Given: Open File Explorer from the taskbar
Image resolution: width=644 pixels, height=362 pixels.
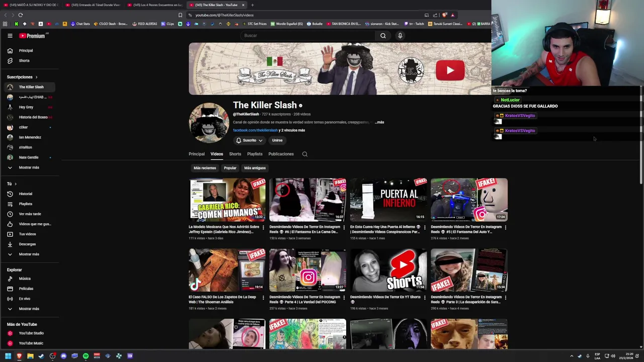Looking at the screenshot, I should coord(30,356).
